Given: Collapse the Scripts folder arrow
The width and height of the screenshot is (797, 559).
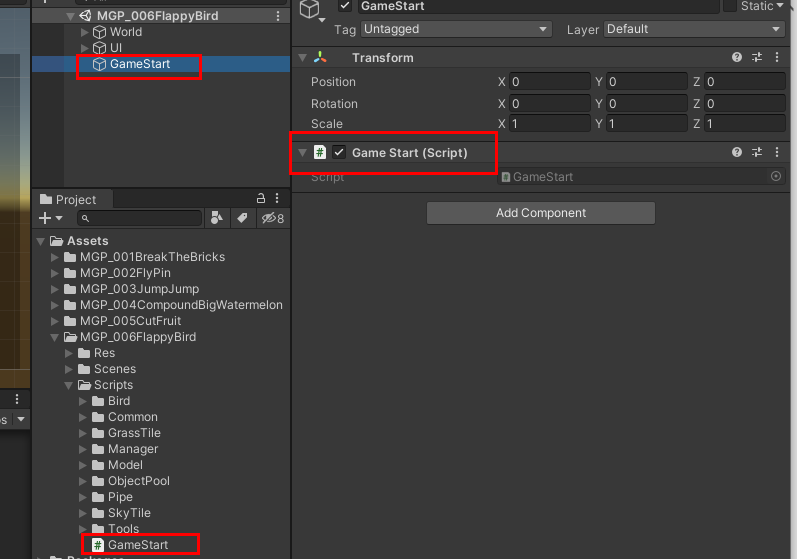Looking at the screenshot, I should 69,385.
